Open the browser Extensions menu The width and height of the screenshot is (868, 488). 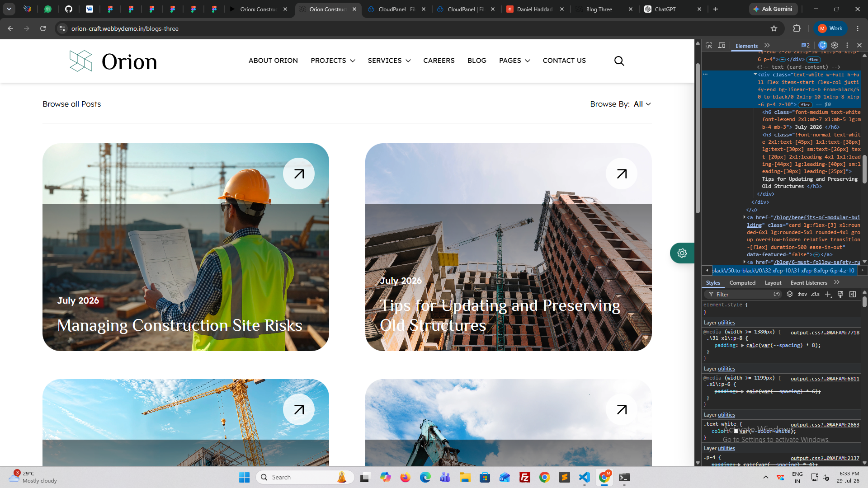pyautogui.click(x=797, y=28)
